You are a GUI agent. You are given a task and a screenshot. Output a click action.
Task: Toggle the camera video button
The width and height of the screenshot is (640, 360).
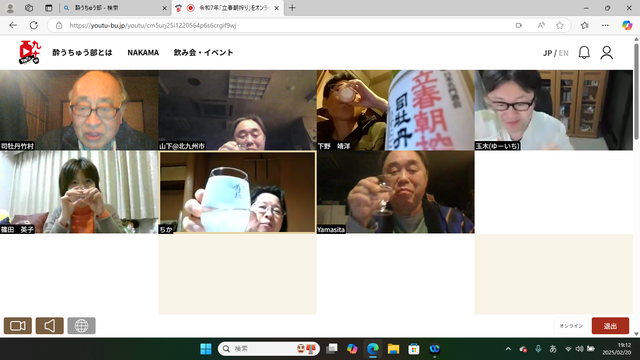(18, 326)
